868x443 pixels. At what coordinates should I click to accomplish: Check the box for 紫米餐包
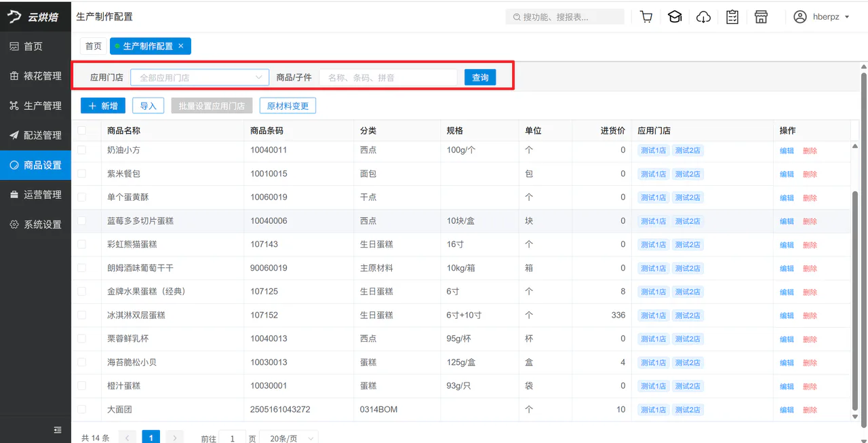[x=82, y=174]
